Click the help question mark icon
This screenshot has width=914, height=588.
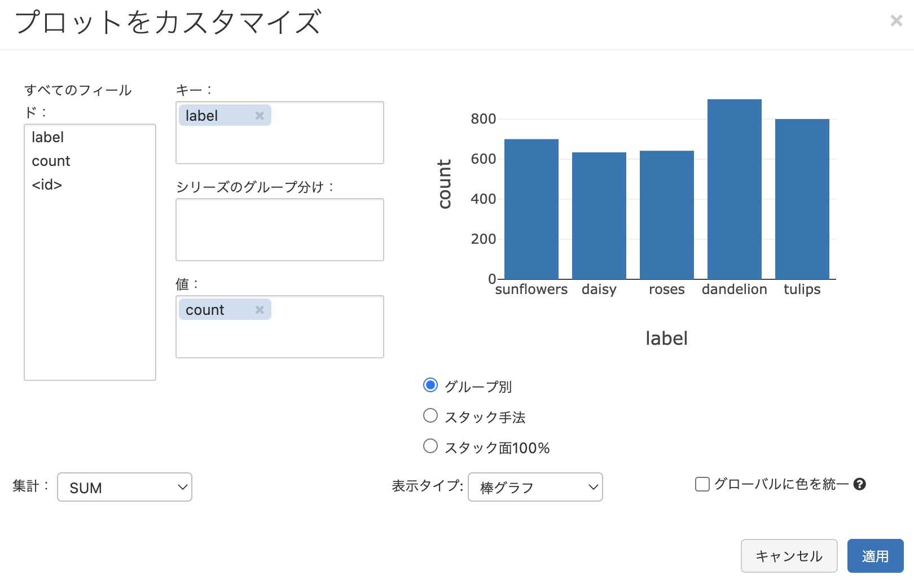click(860, 484)
